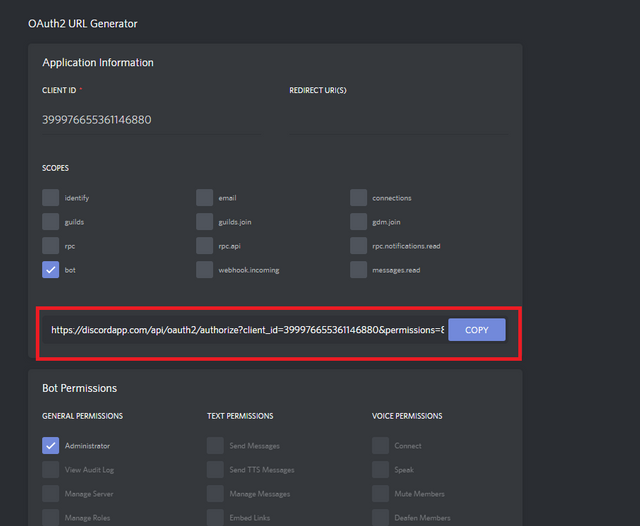Image resolution: width=640 pixels, height=526 pixels.
Task: Select the guilds scope checkbox
Action: 51,222
